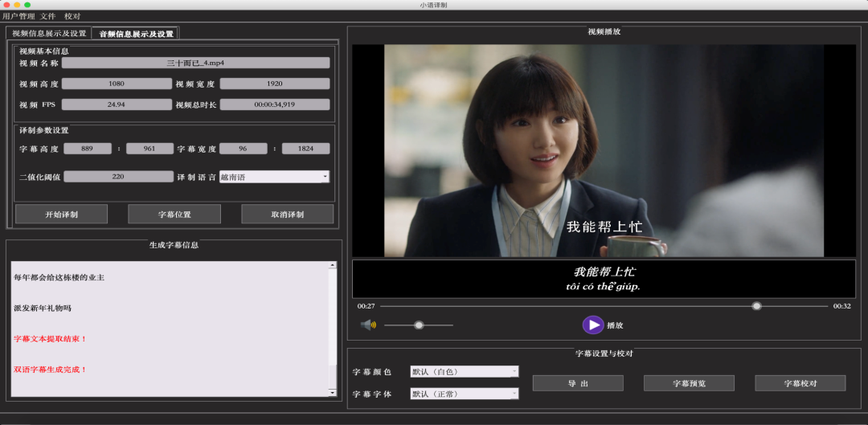868x425 pixels.
Task: Switch to 视频信息展示及设置 tab
Action: point(49,33)
